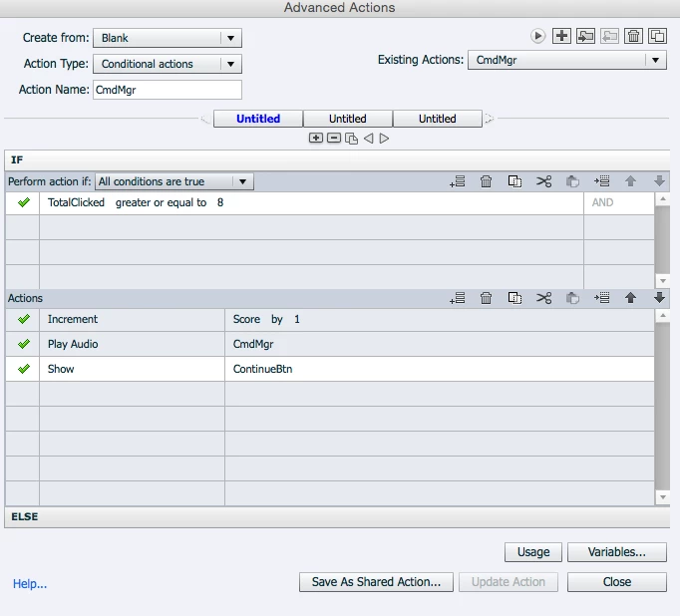This screenshot has height=616, width=680.
Task: Click the ContinueBtn target cell
Action: pos(440,369)
